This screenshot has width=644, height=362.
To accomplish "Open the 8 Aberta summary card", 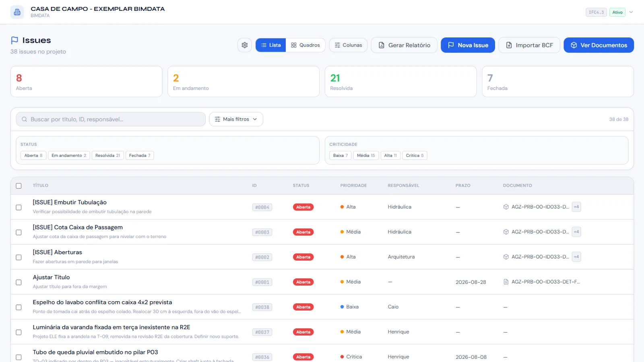I will [x=86, y=82].
